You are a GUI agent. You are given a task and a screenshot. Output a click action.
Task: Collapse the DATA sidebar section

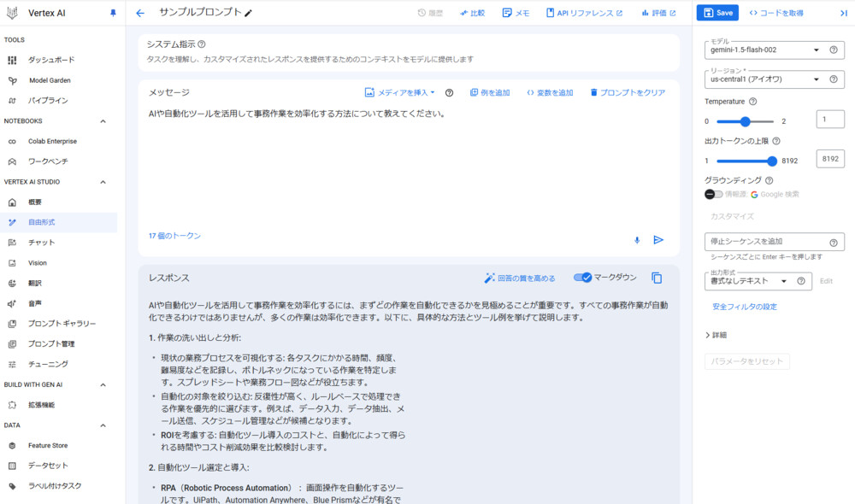click(103, 425)
